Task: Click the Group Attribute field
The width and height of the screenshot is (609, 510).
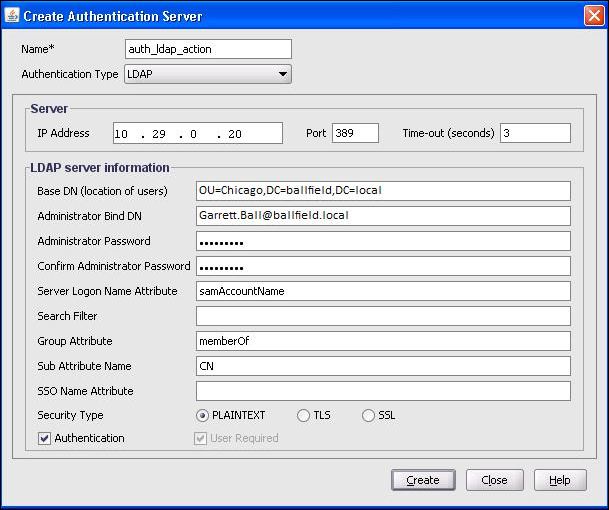Action: [383, 341]
